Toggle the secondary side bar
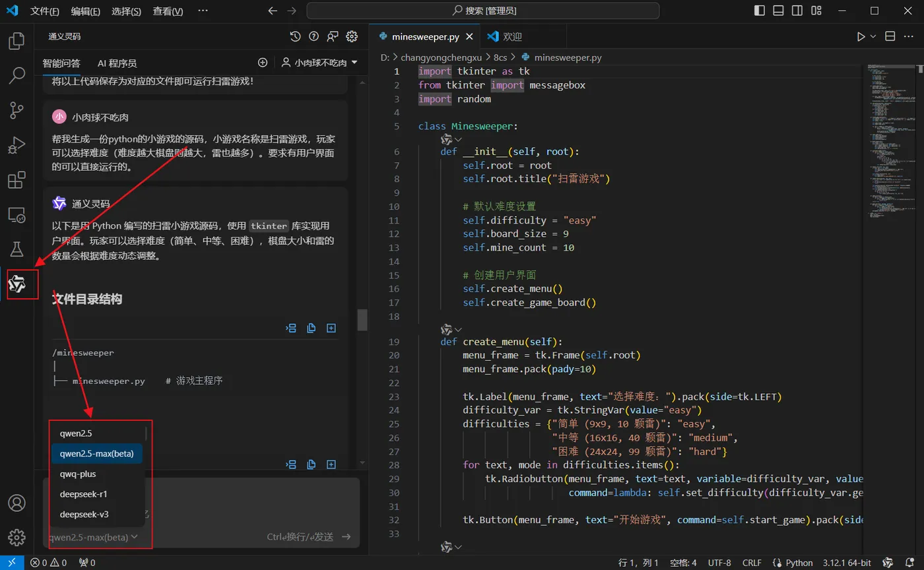The width and height of the screenshot is (924, 570). pos(797,11)
